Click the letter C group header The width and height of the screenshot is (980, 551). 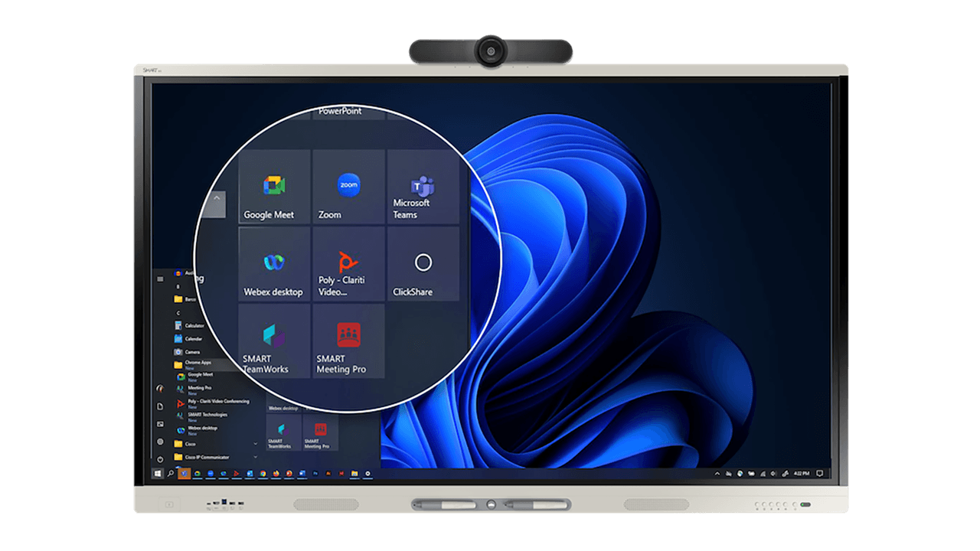coord(178,312)
